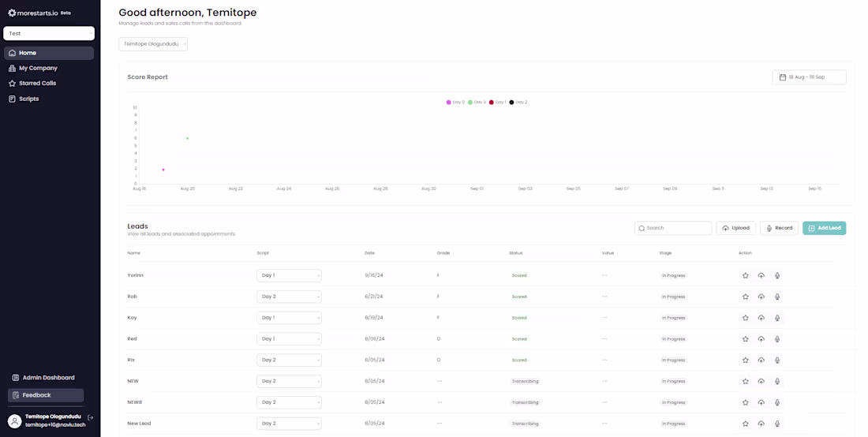Open My Company page

pyautogui.click(x=49, y=68)
